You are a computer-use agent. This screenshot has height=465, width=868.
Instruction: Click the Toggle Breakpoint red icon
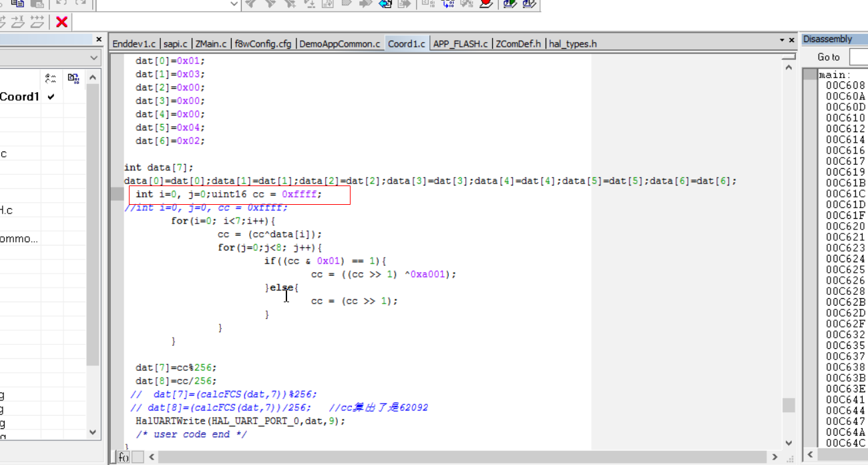click(485, 3)
